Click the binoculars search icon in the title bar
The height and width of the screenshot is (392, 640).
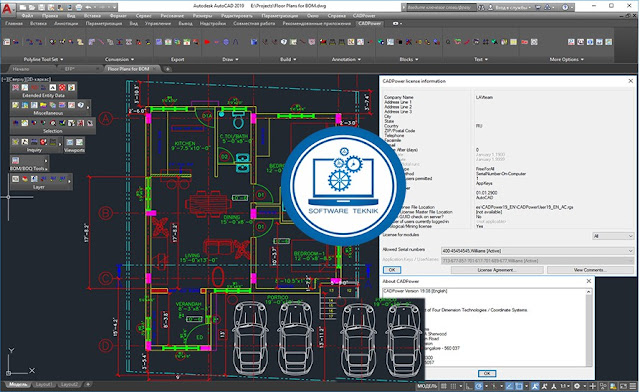481,7
